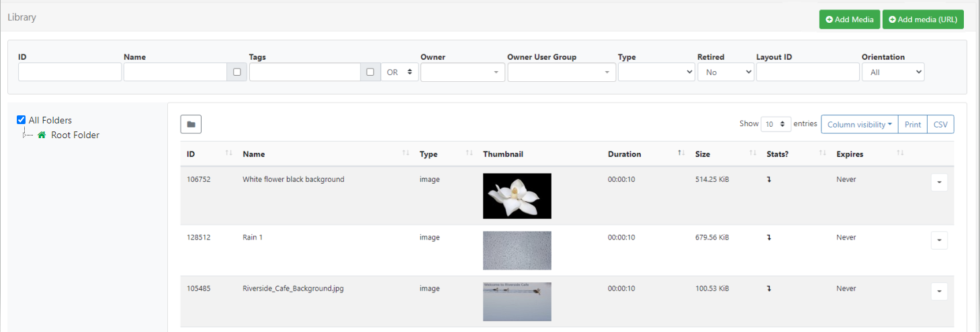Expand the Orientation dropdown showing All
Screen dimensions: 980x332
point(893,72)
